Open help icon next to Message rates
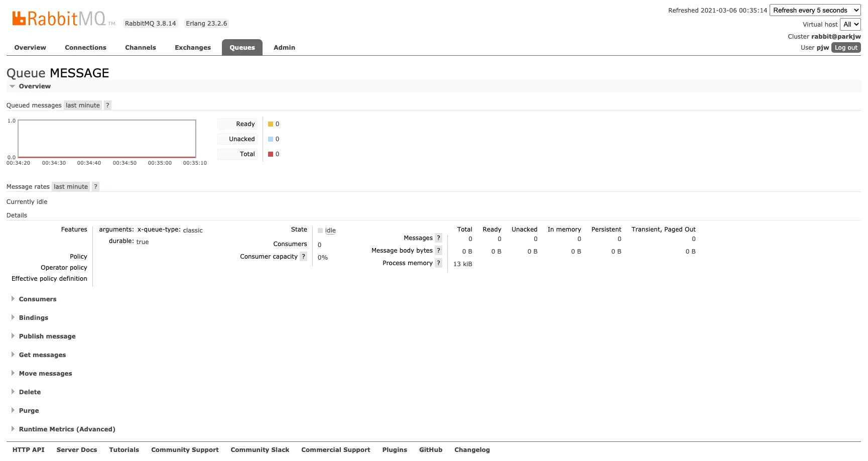This screenshot has height=461, width=868. coord(95,187)
